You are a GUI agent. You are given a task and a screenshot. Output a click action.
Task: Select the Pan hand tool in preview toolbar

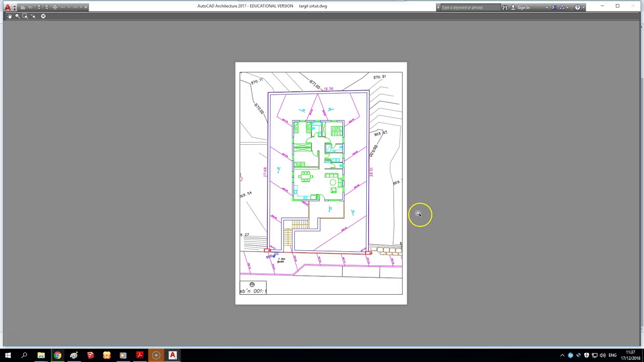(10, 16)
